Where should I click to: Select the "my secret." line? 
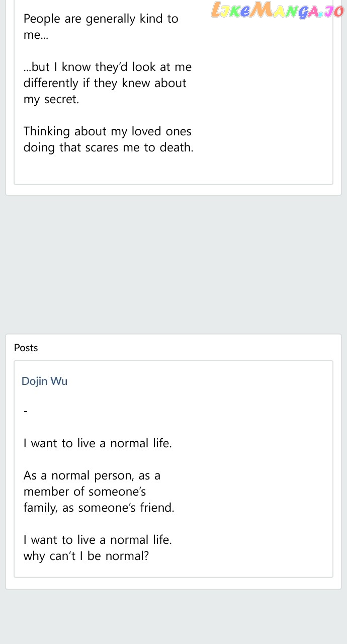[51, 99]
